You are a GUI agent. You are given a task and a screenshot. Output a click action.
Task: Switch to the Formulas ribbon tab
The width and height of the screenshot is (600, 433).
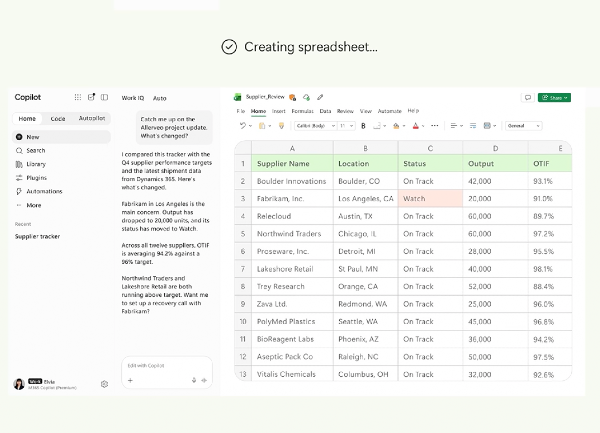pos(302,111)
